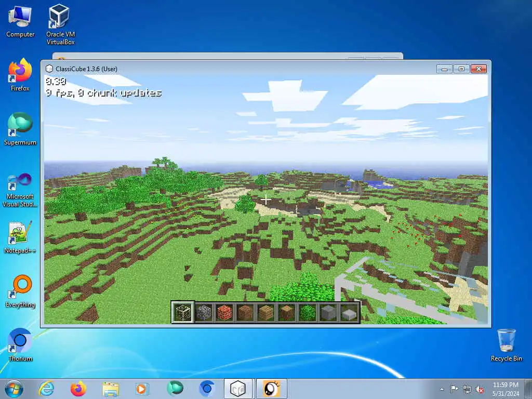Screen dimensions: 532x399
Task: Select the Everything search desktop shortcut
Action: click(20, 291)
